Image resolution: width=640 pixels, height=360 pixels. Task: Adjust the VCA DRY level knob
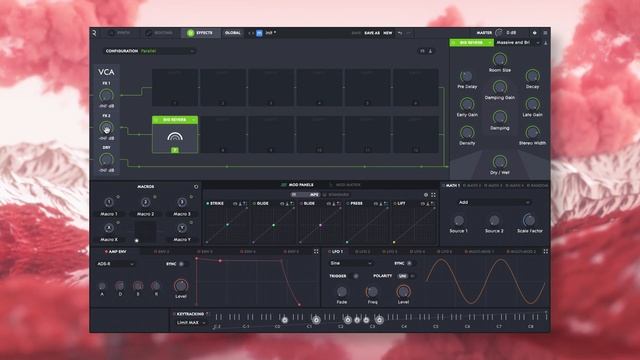106,160
